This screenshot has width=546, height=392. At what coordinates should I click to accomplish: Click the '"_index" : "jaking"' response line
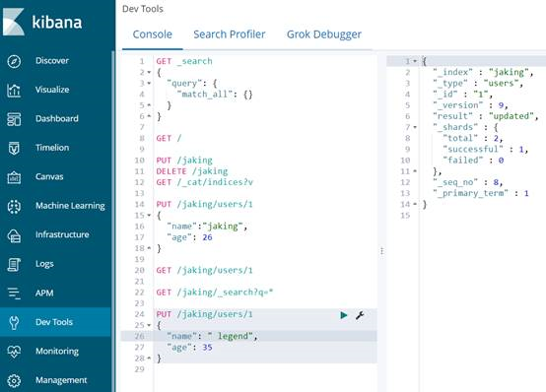click(483, 73)
